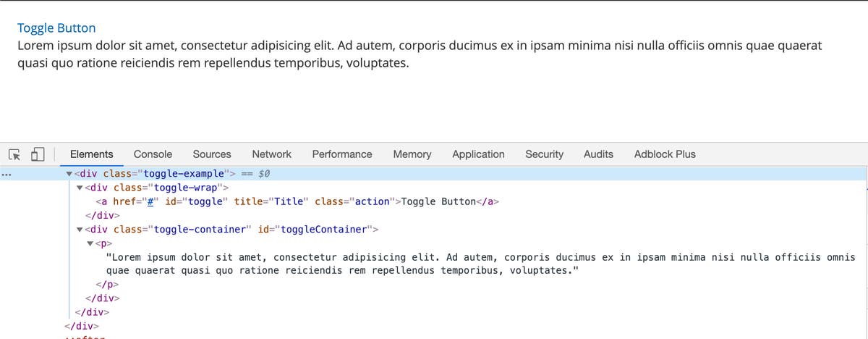Select the Adblock Plus tab
The image size is (868, 339).
pos(665,154)
